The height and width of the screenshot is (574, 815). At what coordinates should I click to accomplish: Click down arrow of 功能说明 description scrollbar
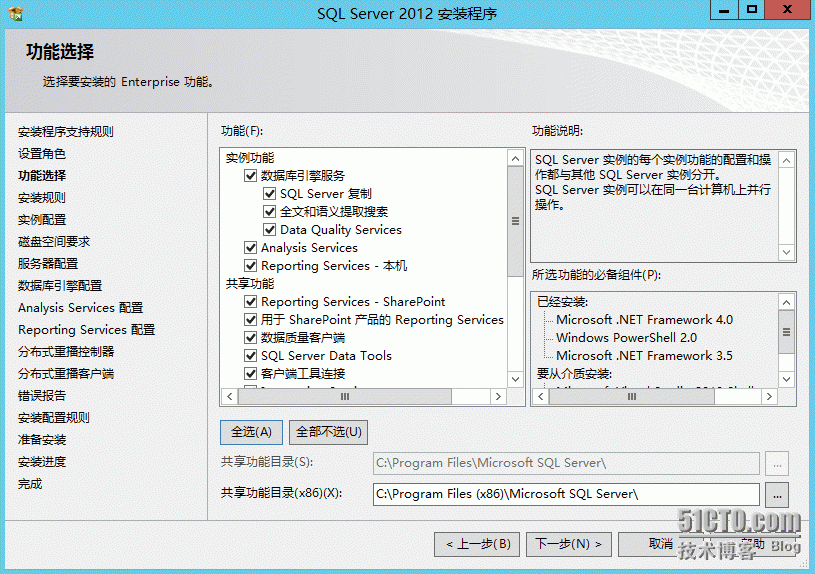click(x=786, y=252)
